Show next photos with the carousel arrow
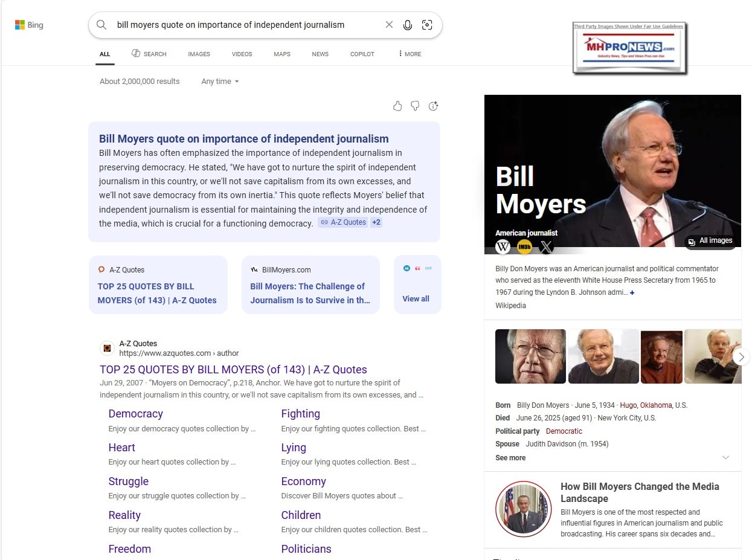This screenshot has height=560, width=752. coord(742,357)
